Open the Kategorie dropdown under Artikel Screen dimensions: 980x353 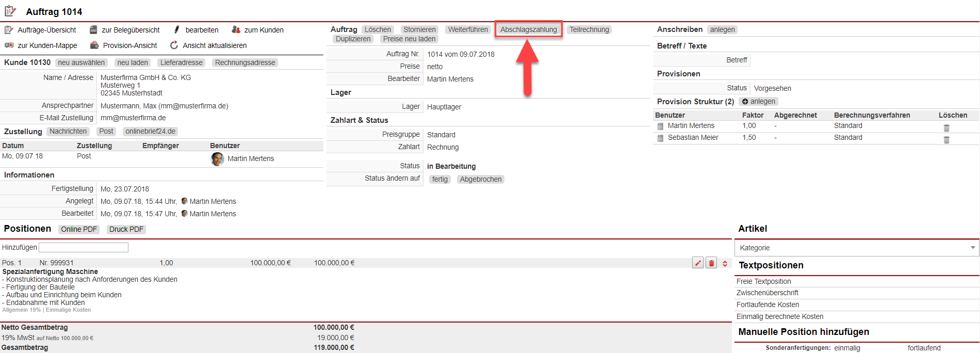pos(857,248)
